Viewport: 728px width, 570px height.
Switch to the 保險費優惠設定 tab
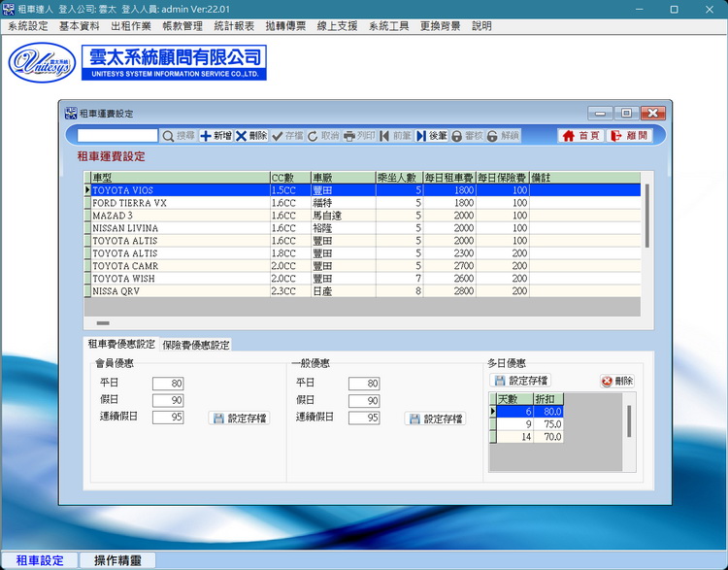click(x=196, y=345)
